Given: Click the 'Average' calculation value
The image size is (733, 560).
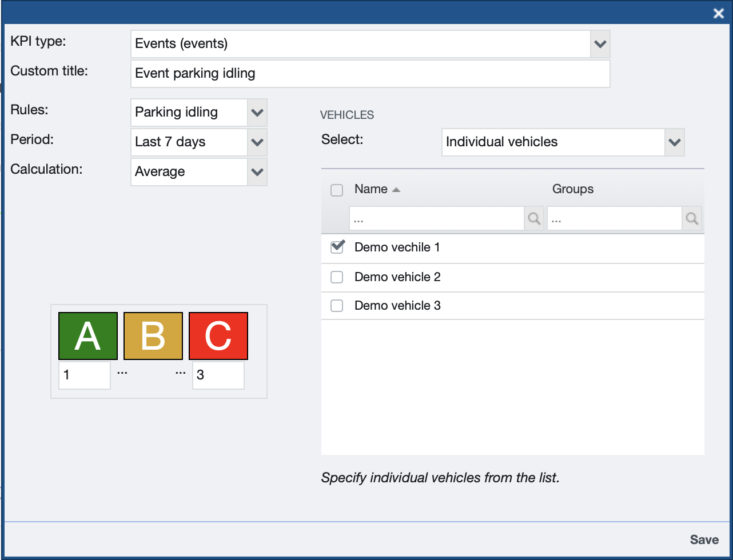Looking at the screenshot, I should coord(189,172).
